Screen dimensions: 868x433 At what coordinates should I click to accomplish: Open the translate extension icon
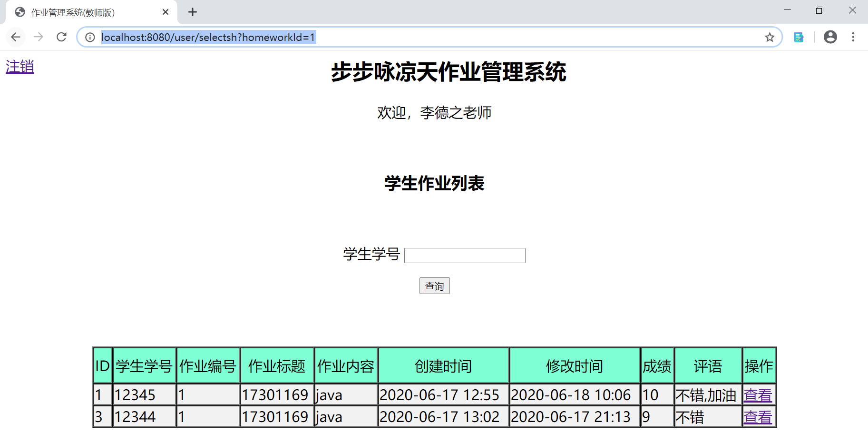799,37
